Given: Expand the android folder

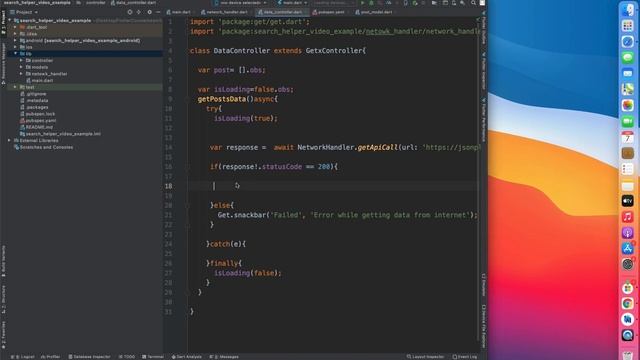Looking at the screenshot, I should coord(16,40).
